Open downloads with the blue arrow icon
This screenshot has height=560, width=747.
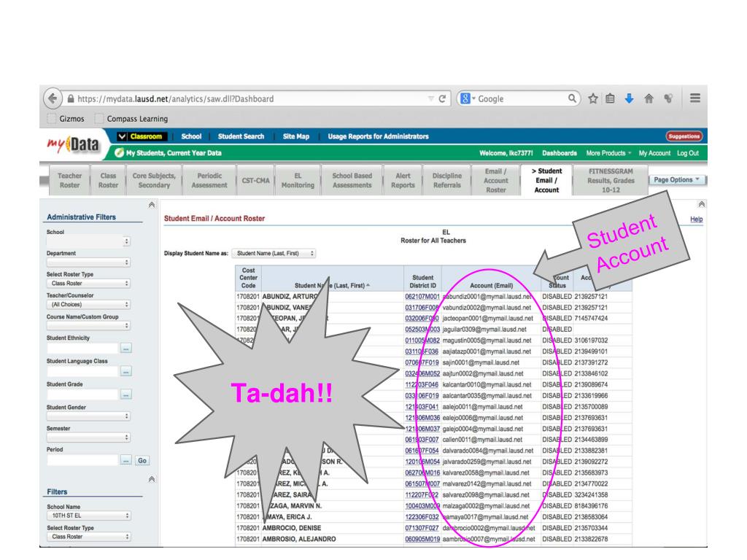[630, 98]
